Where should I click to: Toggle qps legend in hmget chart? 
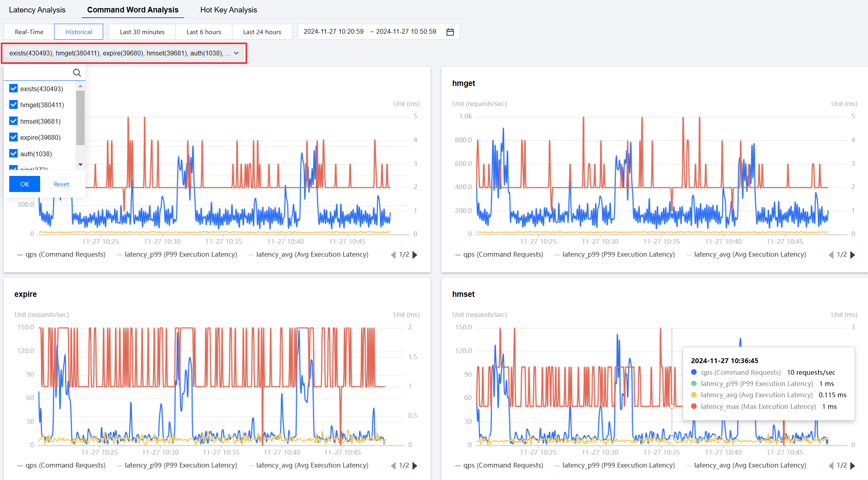499,255
